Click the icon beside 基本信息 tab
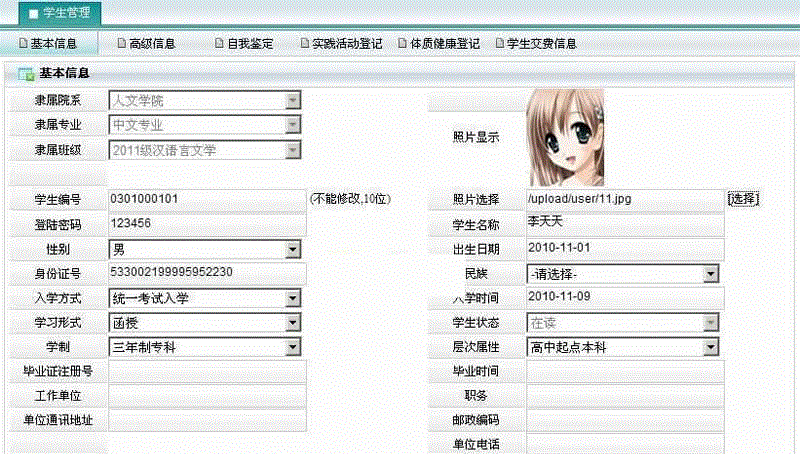Screen dimensions: 800x454 tap(23, 44)
